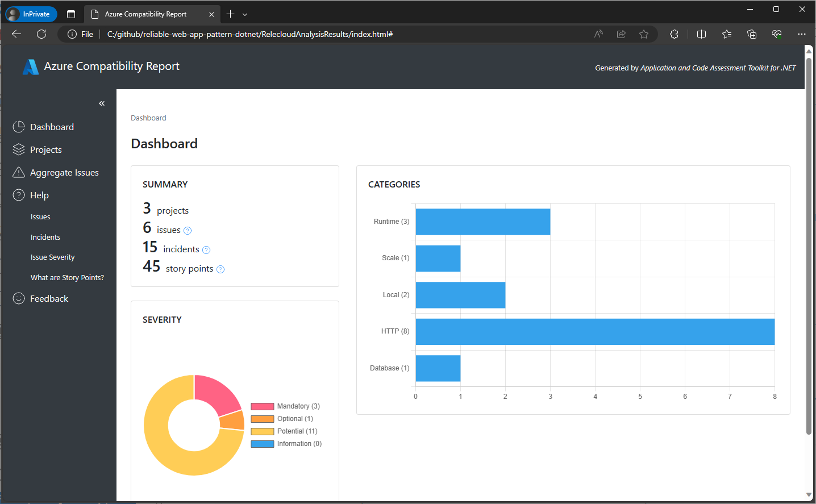Image resolution: width=816 pixels, height=504 pixels.
Task: Collapse the sidebar with the double-chevron
Action: (102, 103)
